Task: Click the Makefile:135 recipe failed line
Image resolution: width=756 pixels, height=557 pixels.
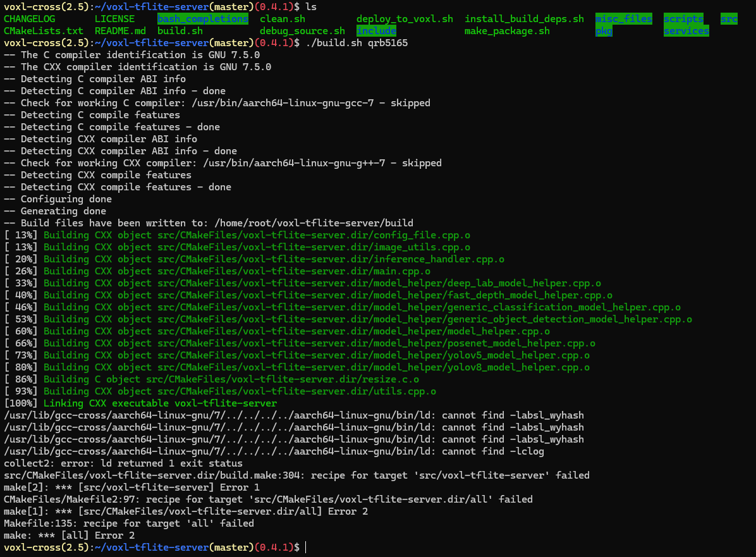Action: (129, 523)
